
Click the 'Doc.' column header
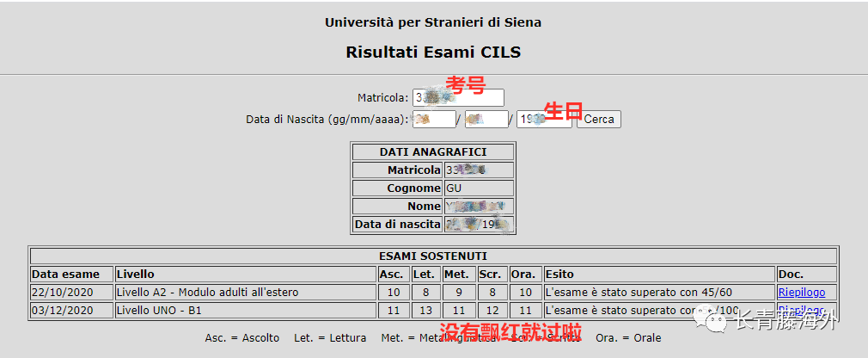pos(807,275)
